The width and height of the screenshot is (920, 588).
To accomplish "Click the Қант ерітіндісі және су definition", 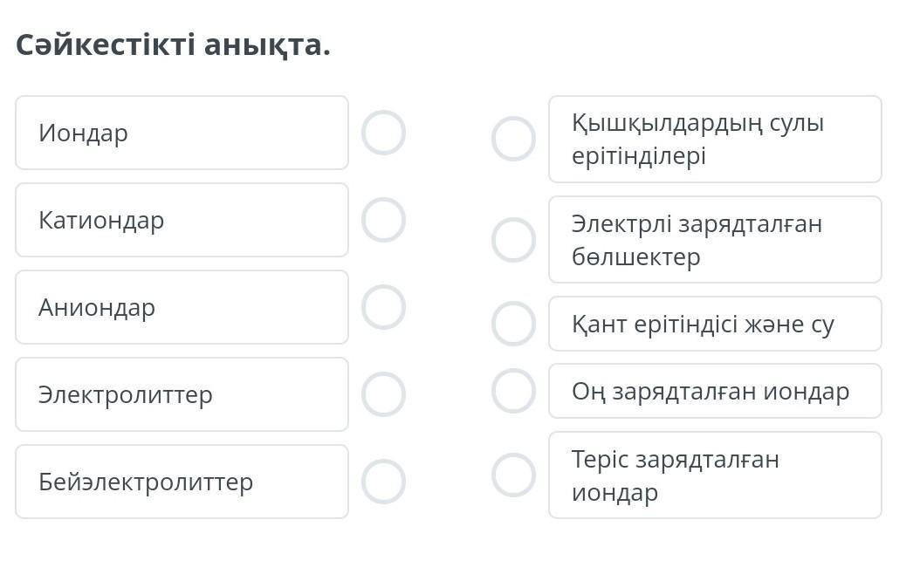I will click(x=715, y=324).
